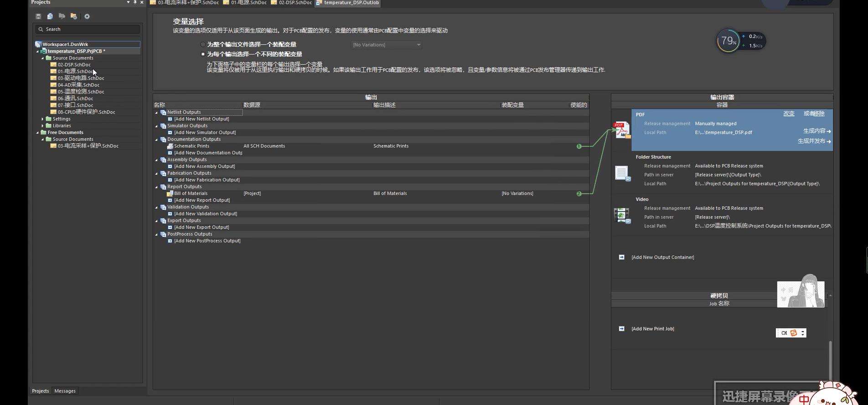This screenshot has width=868, height=405.
Task: Click Add New Print Job
Action: [x=652, y=329]
